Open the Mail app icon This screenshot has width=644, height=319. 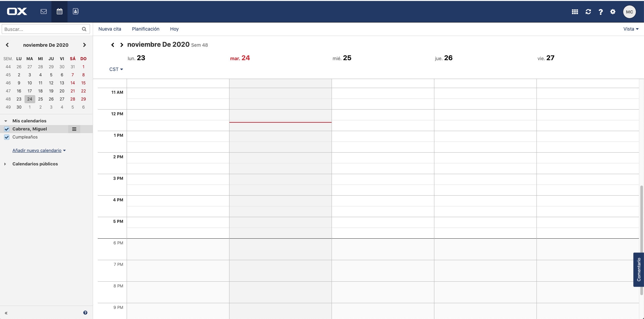click(44, 11)
